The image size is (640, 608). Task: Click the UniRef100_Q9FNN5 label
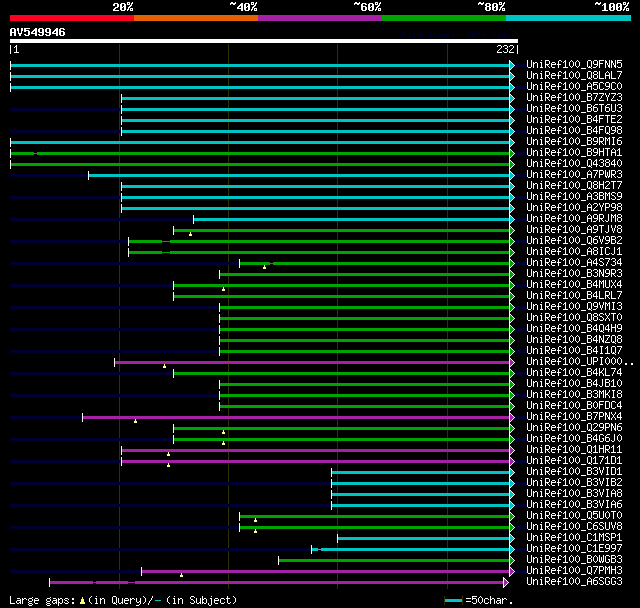(574, 64)
